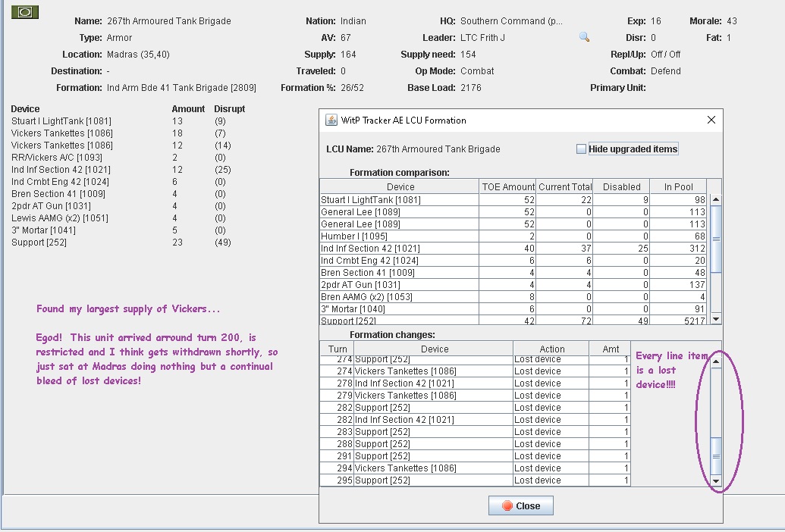
Task: Select the Humber I [1095] row
Action: 513,236
